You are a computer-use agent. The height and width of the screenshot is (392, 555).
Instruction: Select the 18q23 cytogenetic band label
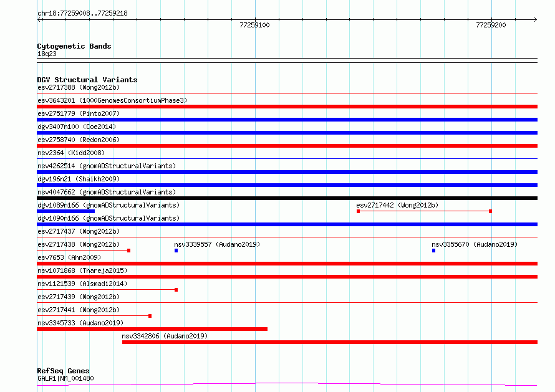coord(47,54)
